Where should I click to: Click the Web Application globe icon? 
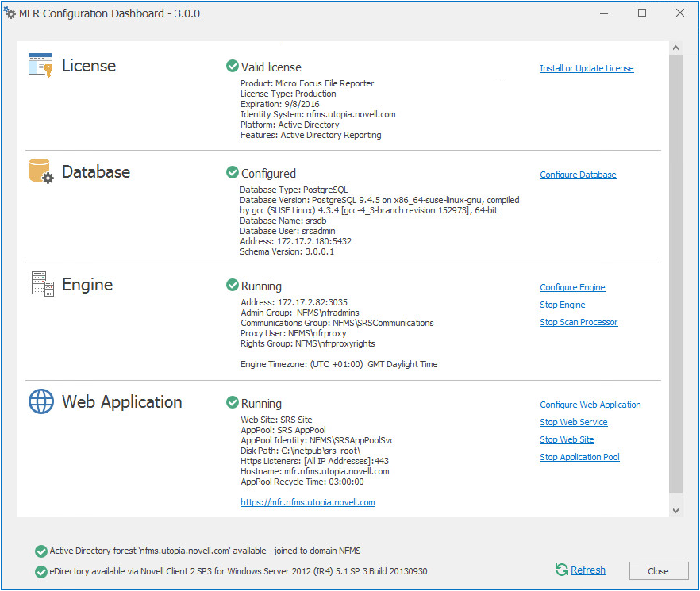(40, 401)
